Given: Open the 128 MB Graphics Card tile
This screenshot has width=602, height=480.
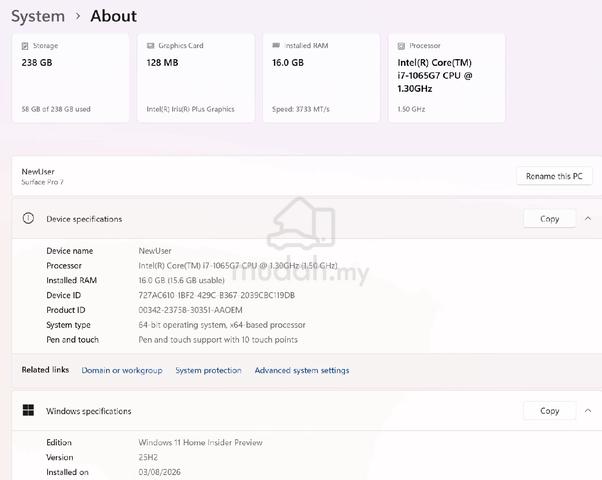Looking at the screenshot, I should [196, 78].
